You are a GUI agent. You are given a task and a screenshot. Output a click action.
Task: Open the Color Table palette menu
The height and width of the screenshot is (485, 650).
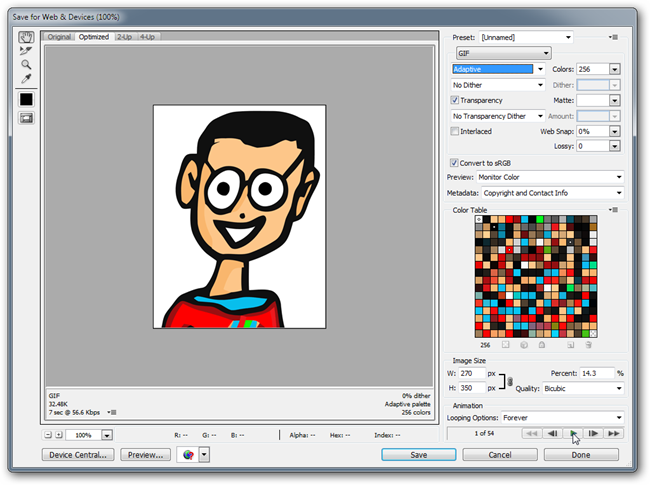tap(614, 210)
